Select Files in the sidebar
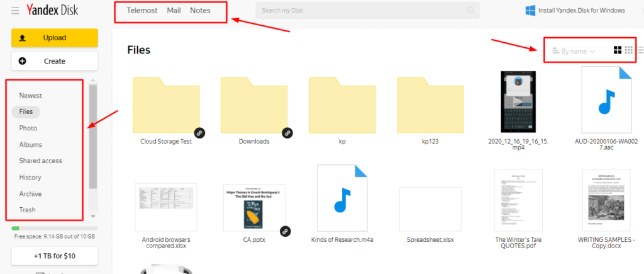The height and width of the screenshot is (274, 644). pyautogui.click(x=26, y=111)
